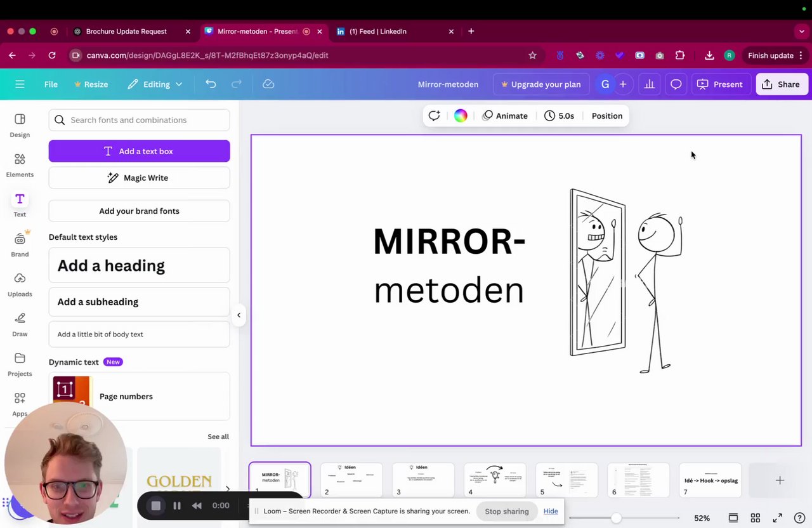Insert Add a subheading text style
Viewport: 812px width, 528px height.
click(139, 301)
